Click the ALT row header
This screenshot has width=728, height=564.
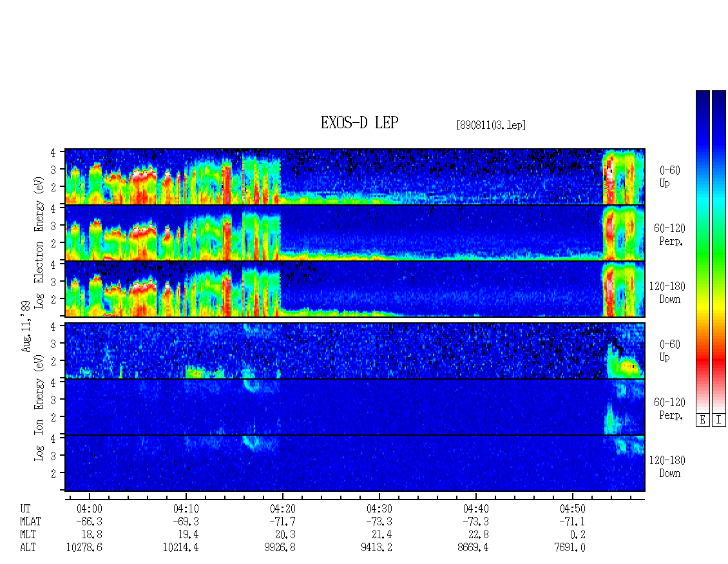(x=28, y=548)
